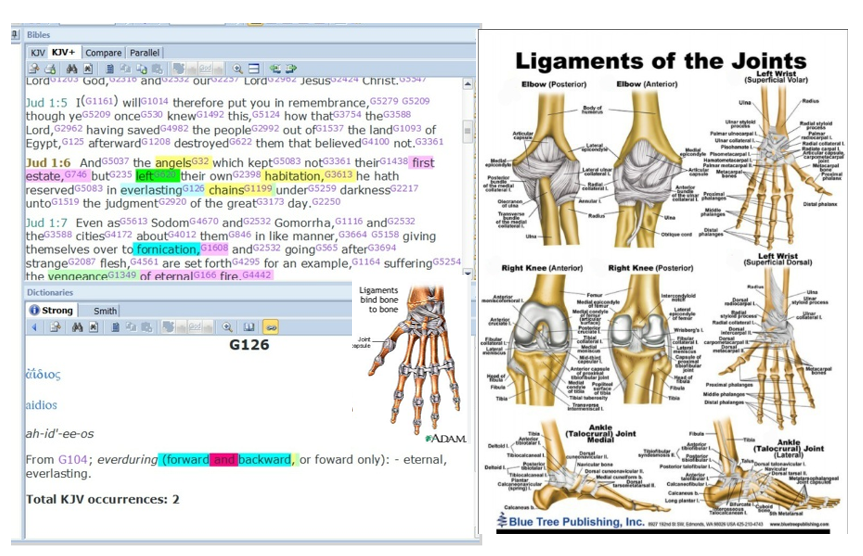The width and height of the screenshot is (863, 556).
Task: Click the Right Knee (Anterior) diagram on poster
Action: point(542,341)
